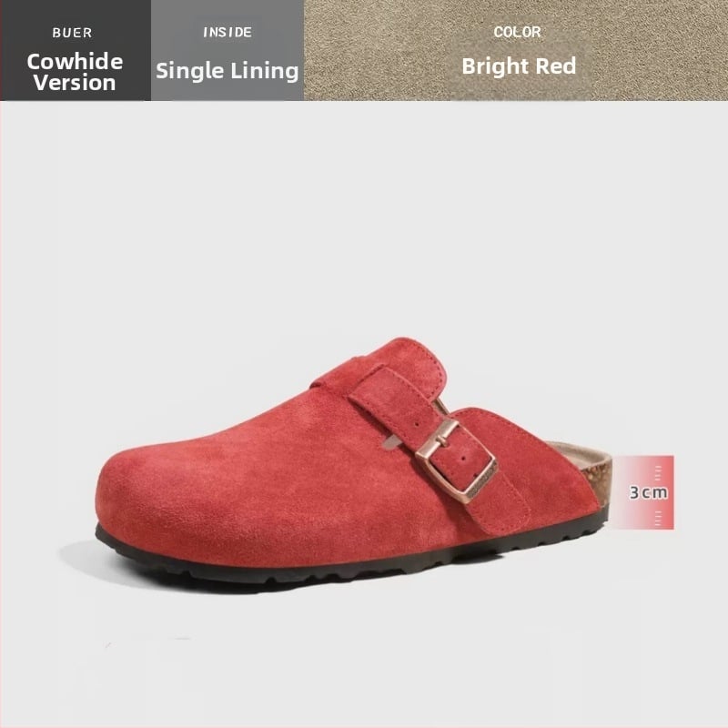Click the COLOR heading text
This screenshot has height=728, width=728.
[x=517, y=32]
